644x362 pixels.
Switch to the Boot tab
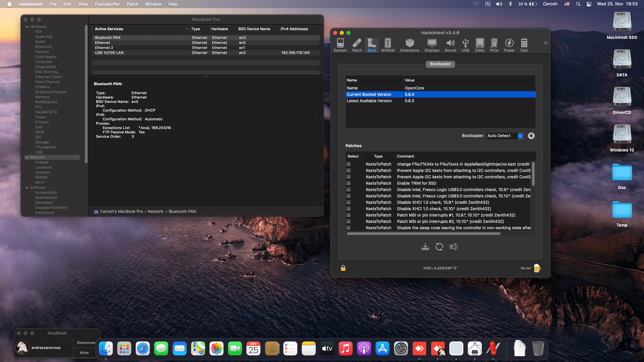click(371, 45)
